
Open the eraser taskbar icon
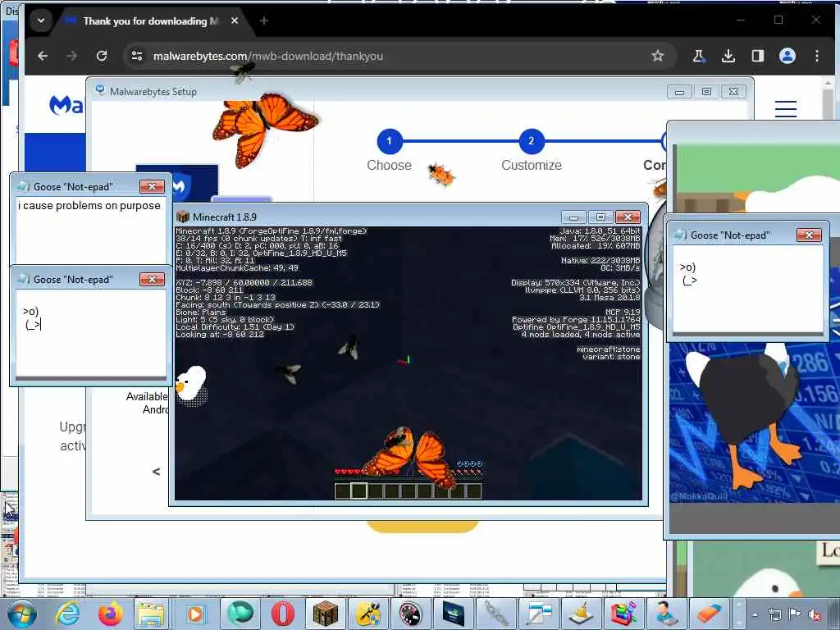click(709, 614)
